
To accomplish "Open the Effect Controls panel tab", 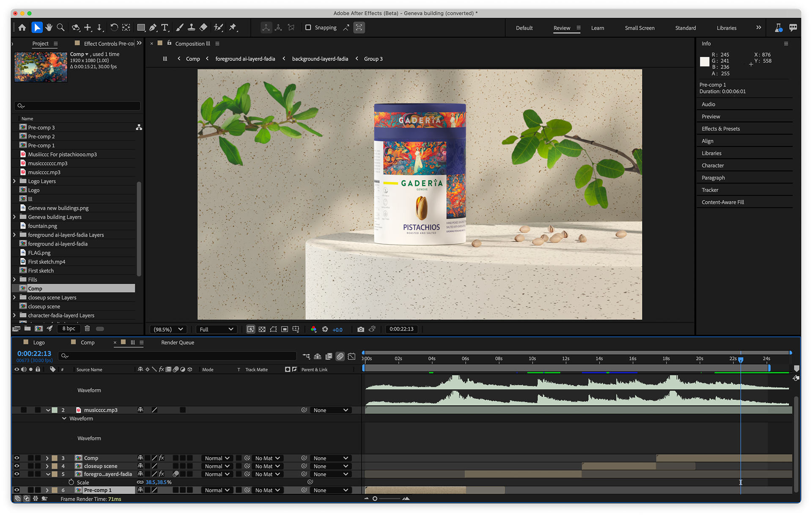I will pyautogui.click(x=109, y=44).
